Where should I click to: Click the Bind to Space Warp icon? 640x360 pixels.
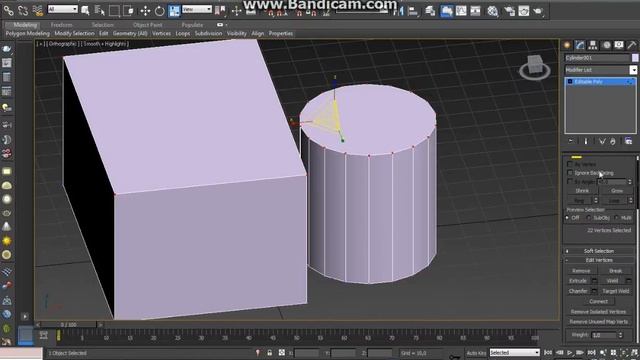[38, 10]
